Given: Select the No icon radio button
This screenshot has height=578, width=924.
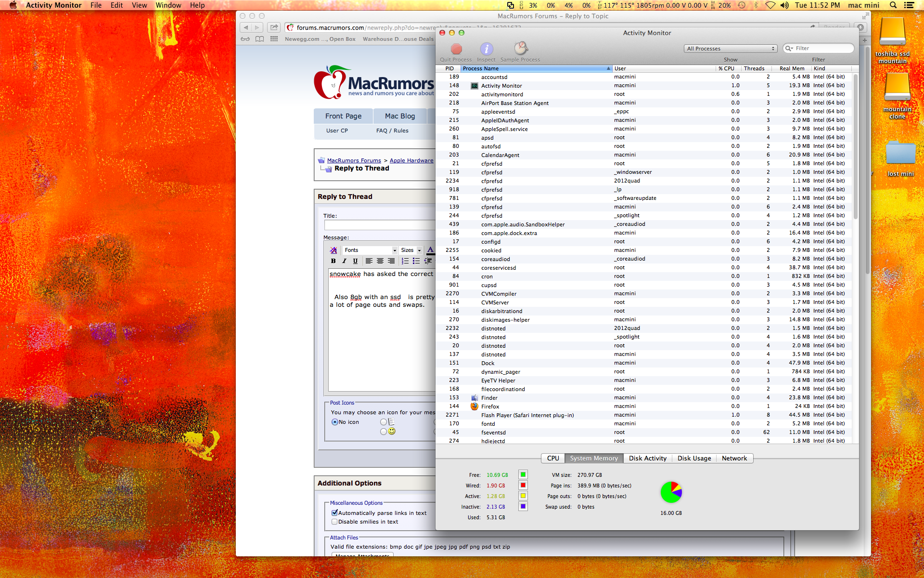Looking at the screenshot, I should coord(334,422).
